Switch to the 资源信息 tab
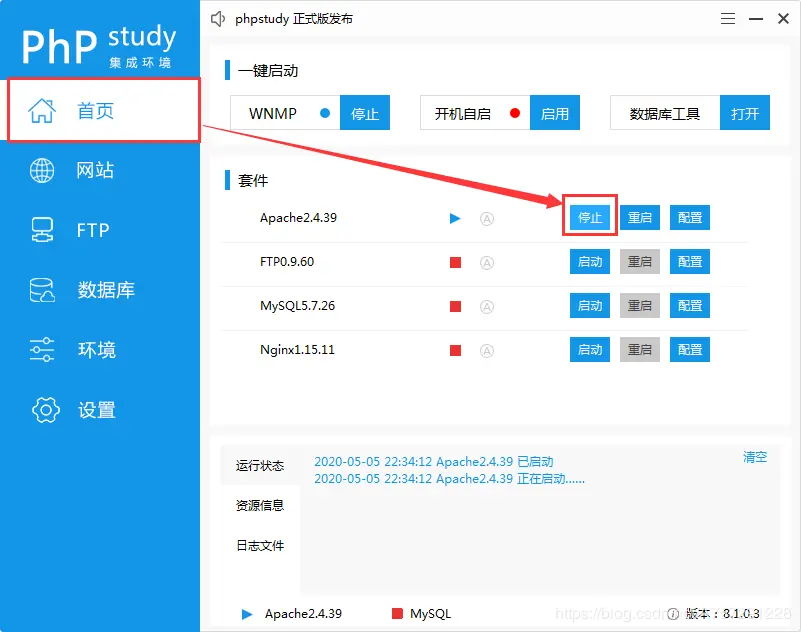The image size is (801, 632). click(x=260, y=505)
